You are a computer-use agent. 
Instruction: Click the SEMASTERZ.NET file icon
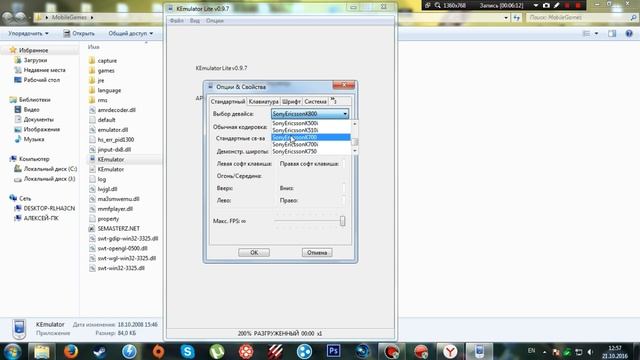tap(92, 229)
